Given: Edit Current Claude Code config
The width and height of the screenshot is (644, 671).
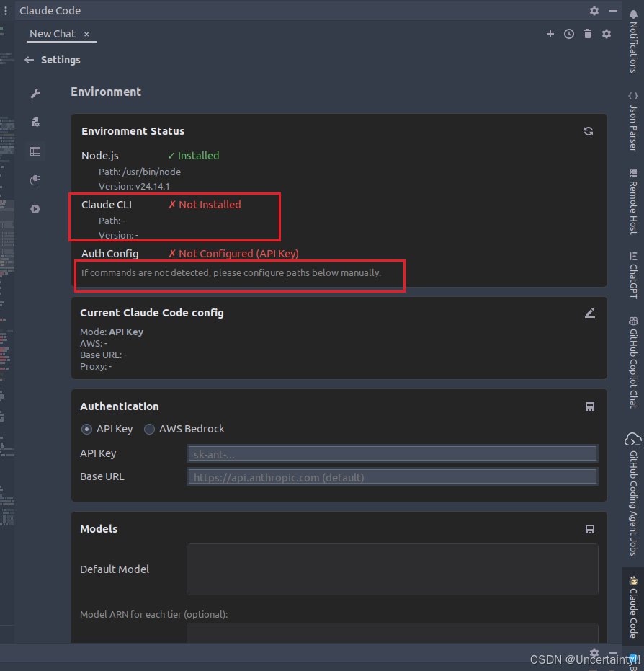Looking at the screenshot, I should pos(590,314).
